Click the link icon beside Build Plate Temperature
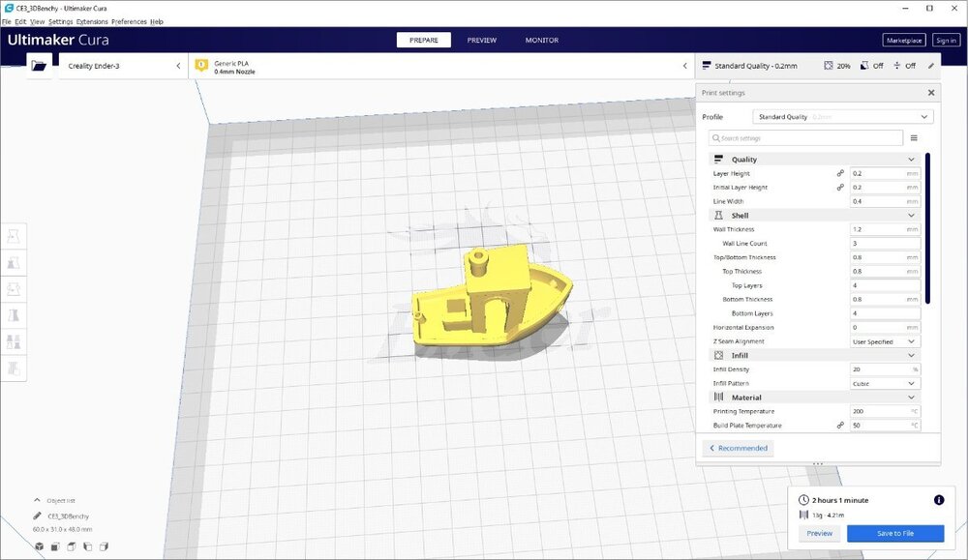Screen dimensions: 968x560 tap(840, 425)
